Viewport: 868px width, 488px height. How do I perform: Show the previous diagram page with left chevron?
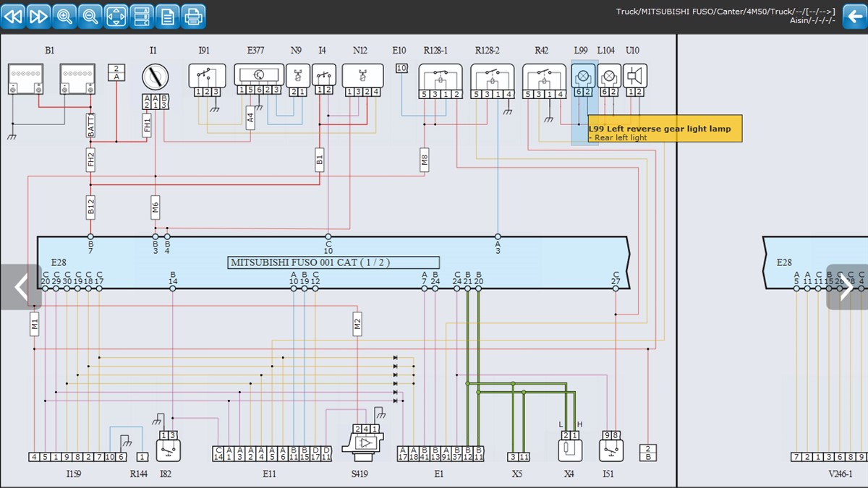tap(20, 286)
